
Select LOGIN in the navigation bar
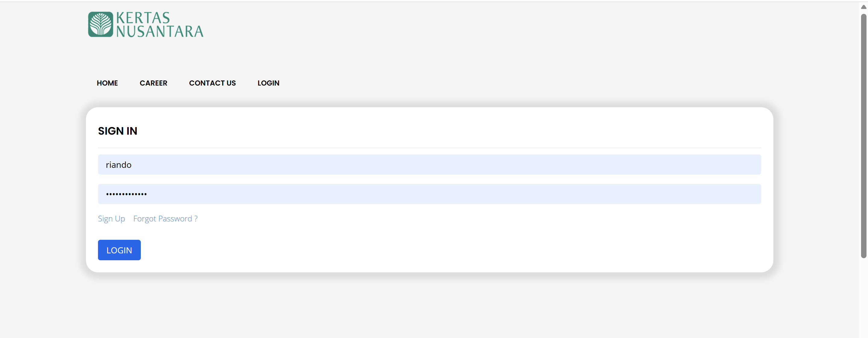point(268,83)
